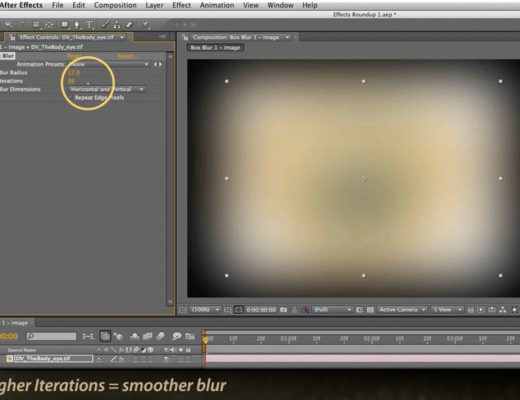The image size is (520, 400).
Task: Toggle video visibility of OV_TheBody_eye.tif layer
Action: point(166,359)
